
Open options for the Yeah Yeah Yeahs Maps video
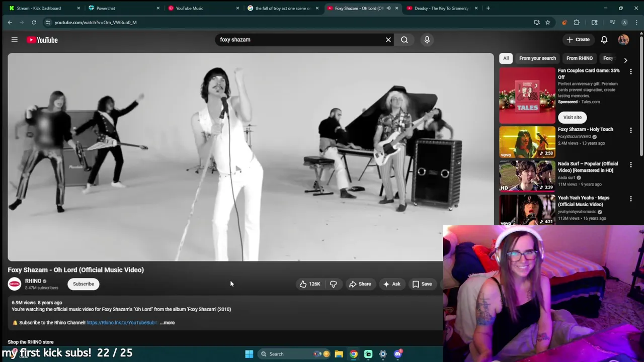630,199
